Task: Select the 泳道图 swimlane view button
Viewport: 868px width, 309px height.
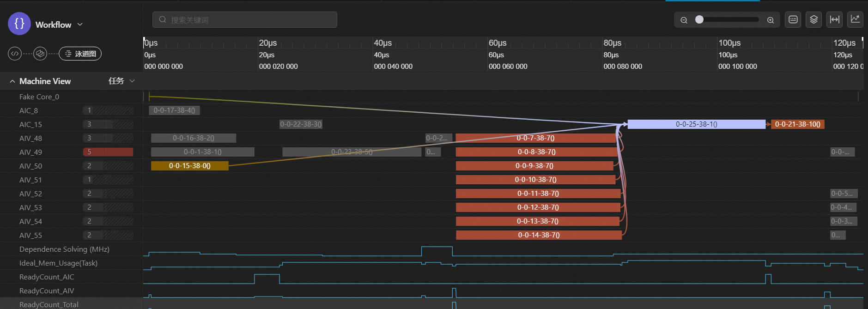Action: coord(80,54)
